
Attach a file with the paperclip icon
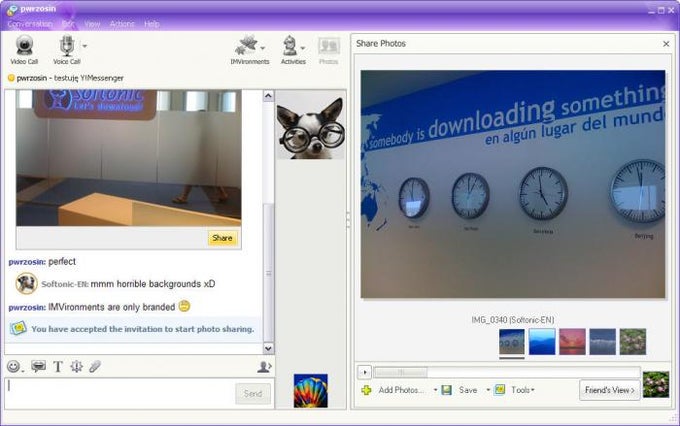(95, 367)
